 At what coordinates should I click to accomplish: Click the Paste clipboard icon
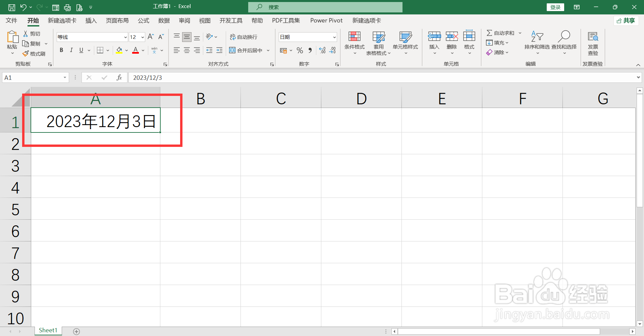pos(12,37)
